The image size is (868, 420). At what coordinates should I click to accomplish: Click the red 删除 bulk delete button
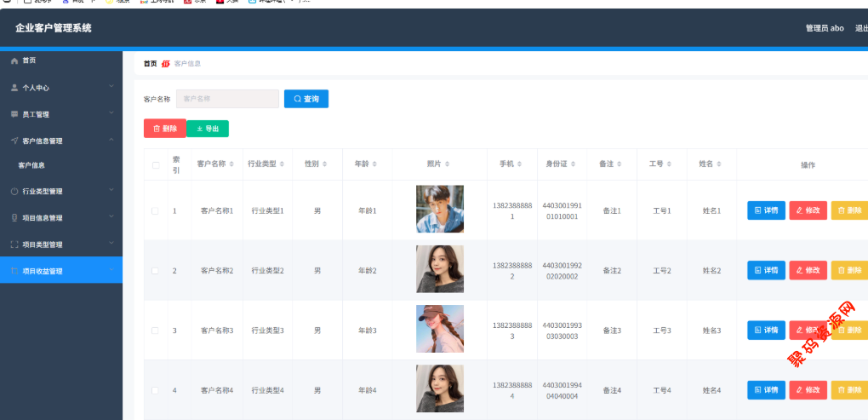(x=164, y=129)
